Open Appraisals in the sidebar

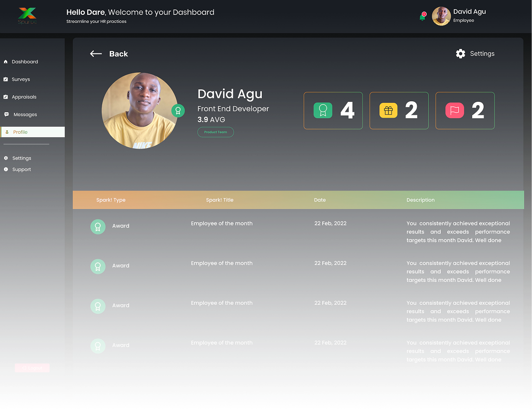(x=24, y=97)
